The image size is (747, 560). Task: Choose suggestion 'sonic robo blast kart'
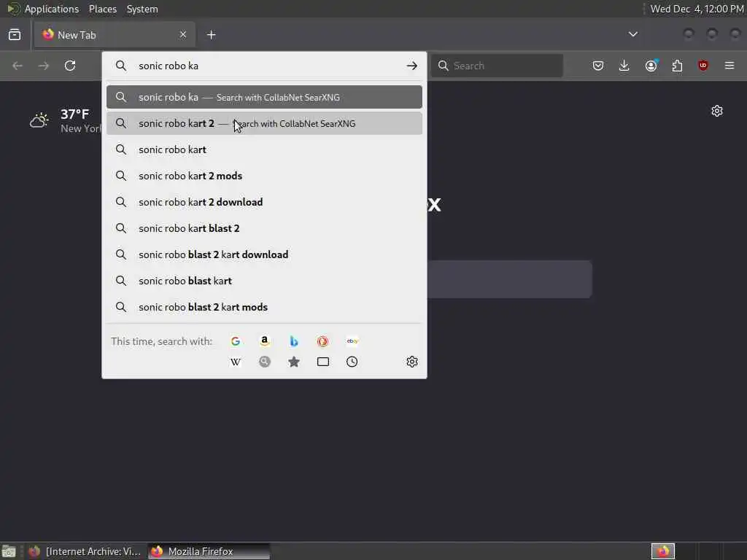click(x=264, y=281)
